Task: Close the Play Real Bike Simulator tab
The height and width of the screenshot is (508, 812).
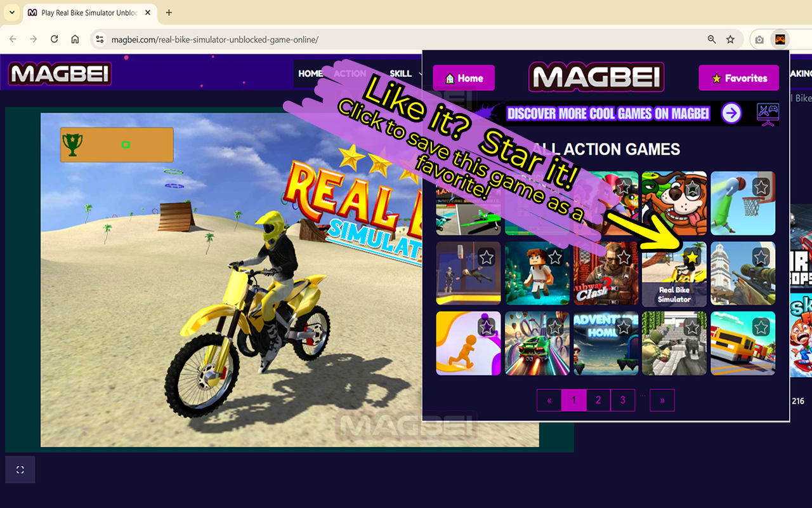Action: [x=147, y=13]
